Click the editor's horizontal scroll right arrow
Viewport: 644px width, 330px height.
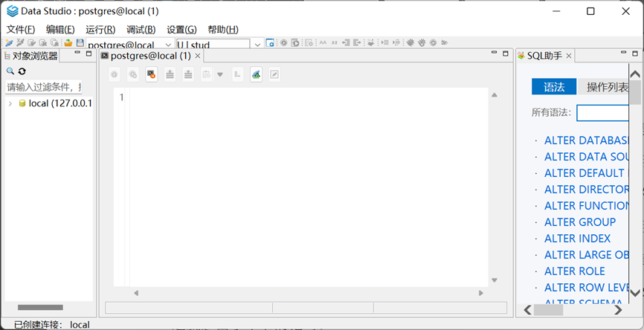tap(481, 293)
